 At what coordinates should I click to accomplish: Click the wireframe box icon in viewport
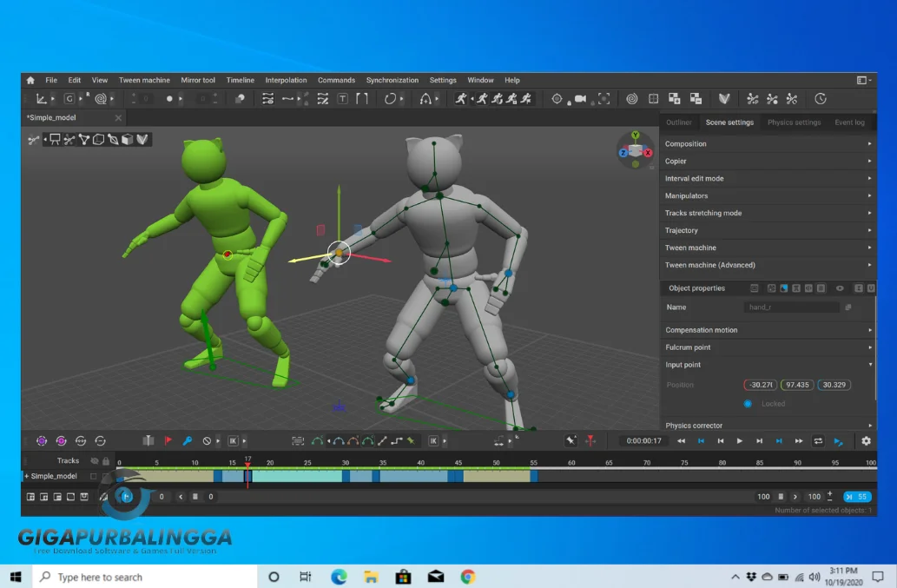click(98, 139)
